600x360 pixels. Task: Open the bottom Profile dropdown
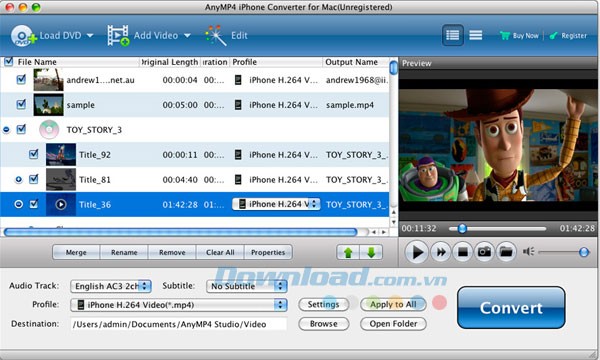[178, 305]
